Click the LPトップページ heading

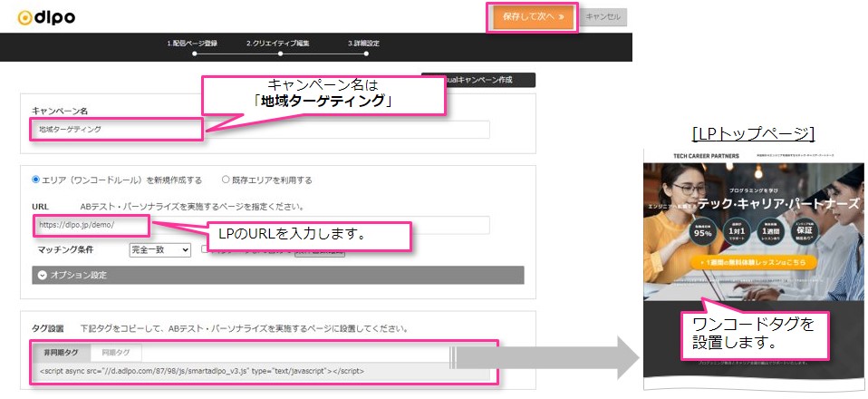pyautogui.click(x=754, y=134)
